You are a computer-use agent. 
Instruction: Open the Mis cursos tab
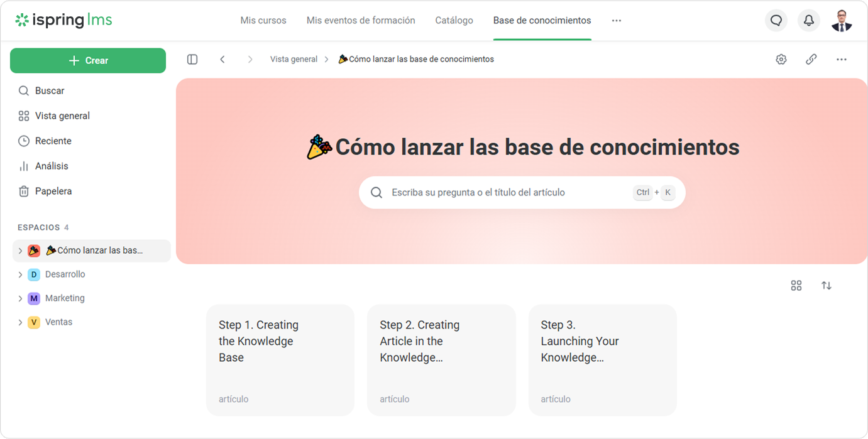[x=263, y=21]
